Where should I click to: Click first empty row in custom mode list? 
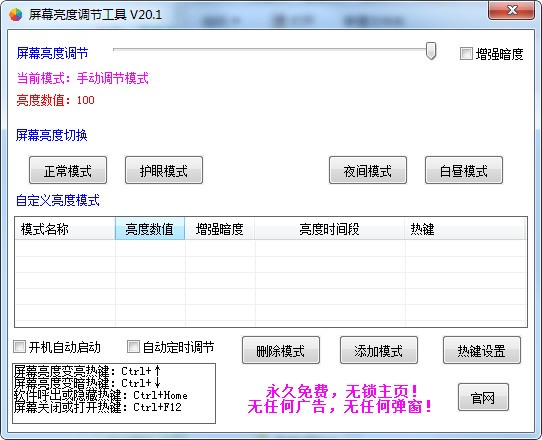pos(271,248)
